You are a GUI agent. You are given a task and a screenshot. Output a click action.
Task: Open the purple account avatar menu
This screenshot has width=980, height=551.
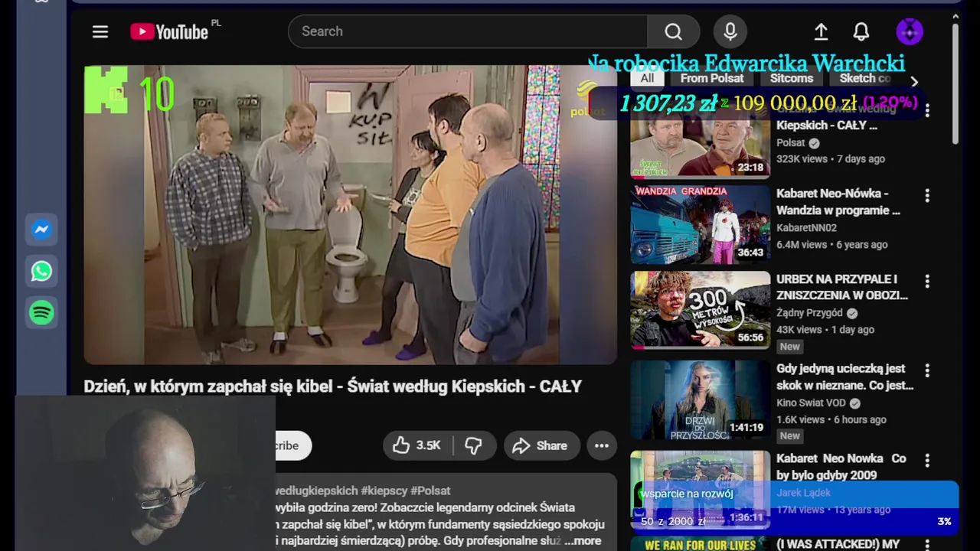coord(910,31)
